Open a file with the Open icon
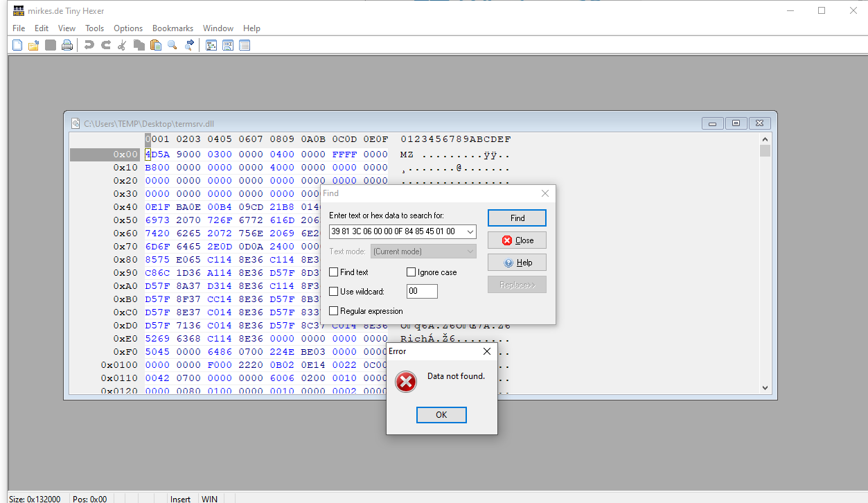 [x=33, y=44]
